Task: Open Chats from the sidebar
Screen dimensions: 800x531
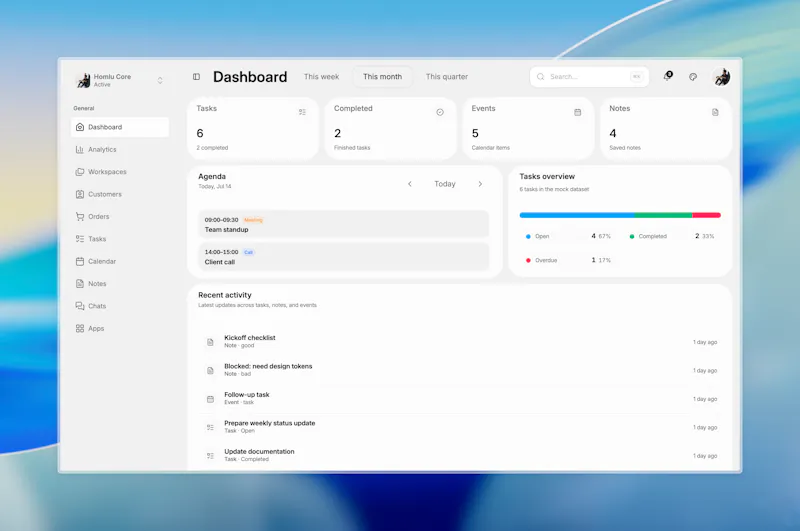Action: click(120, 306)
